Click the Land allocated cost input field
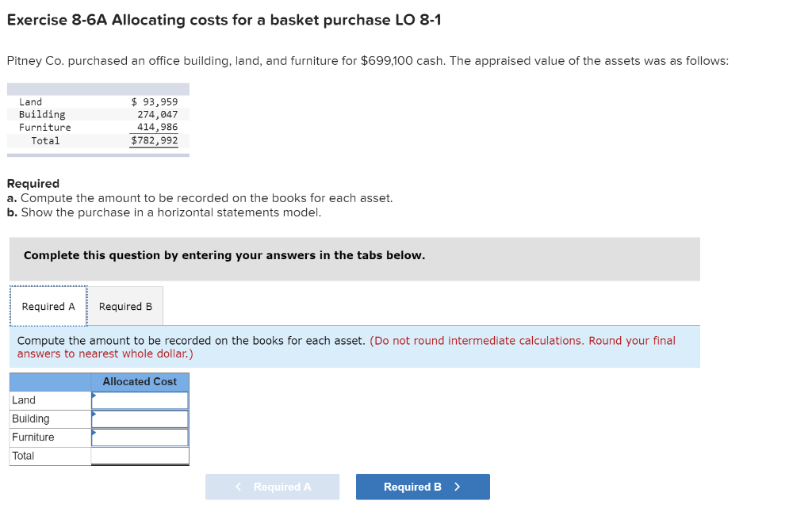 (141, 399)
